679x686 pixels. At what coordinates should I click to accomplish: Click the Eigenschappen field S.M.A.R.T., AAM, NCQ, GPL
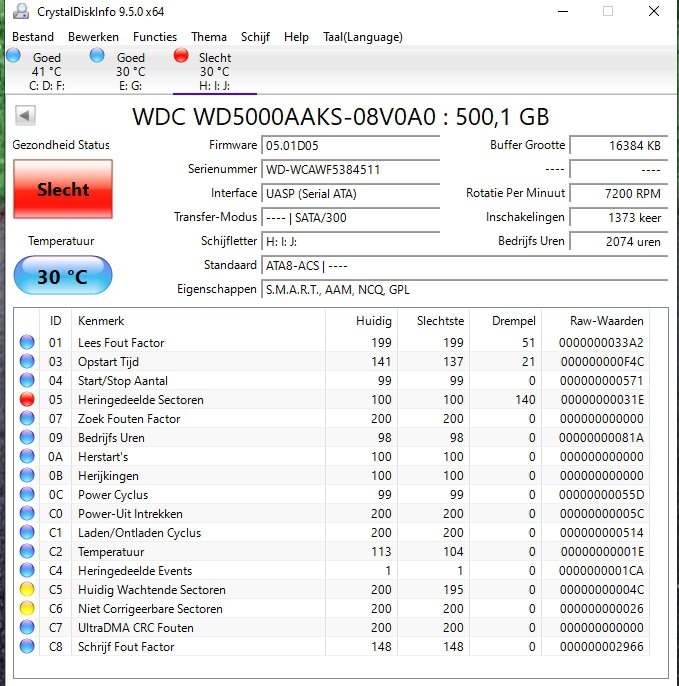[465, 290]
